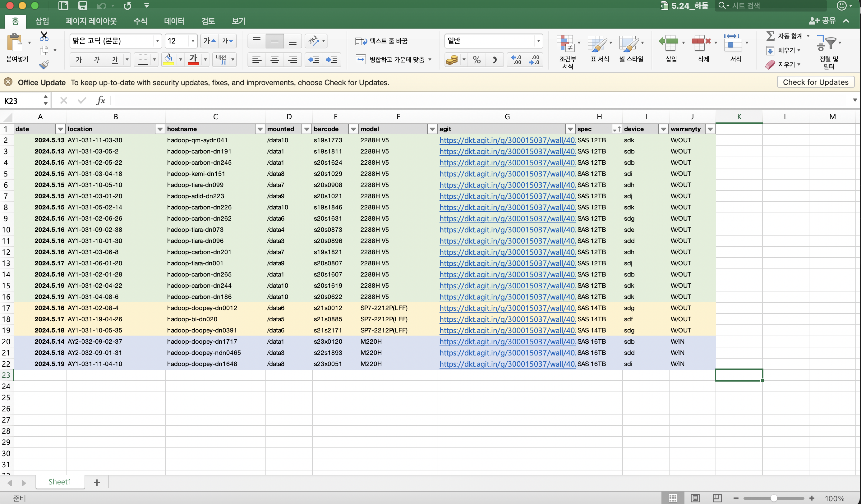Click the Cut scissors icon

(x=44, y=36)
